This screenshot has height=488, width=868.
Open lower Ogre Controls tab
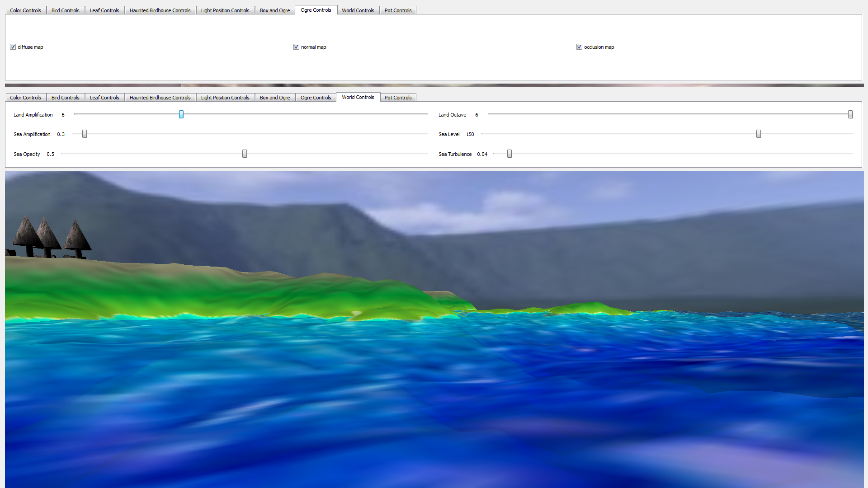(316, 98)
